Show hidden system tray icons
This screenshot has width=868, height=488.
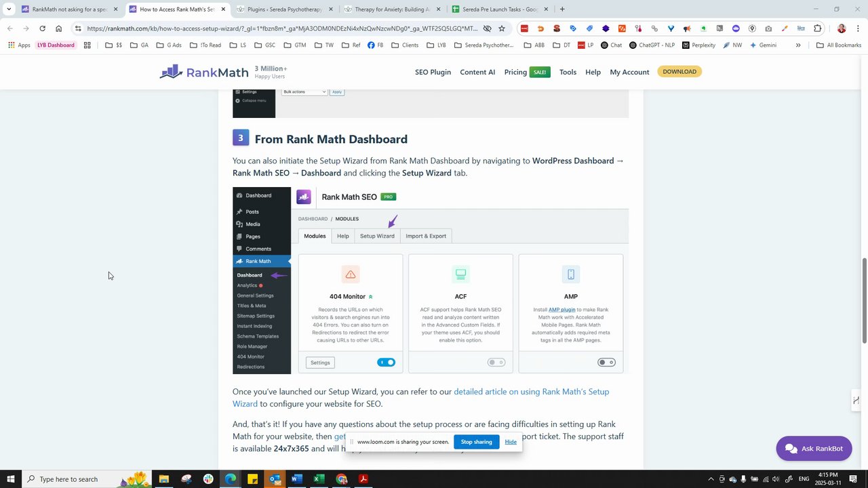pyautogui.click(x=711, y=479)
